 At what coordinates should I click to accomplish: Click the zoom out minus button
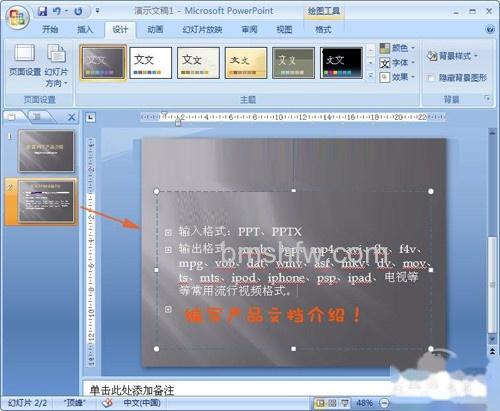click(384, 404)
